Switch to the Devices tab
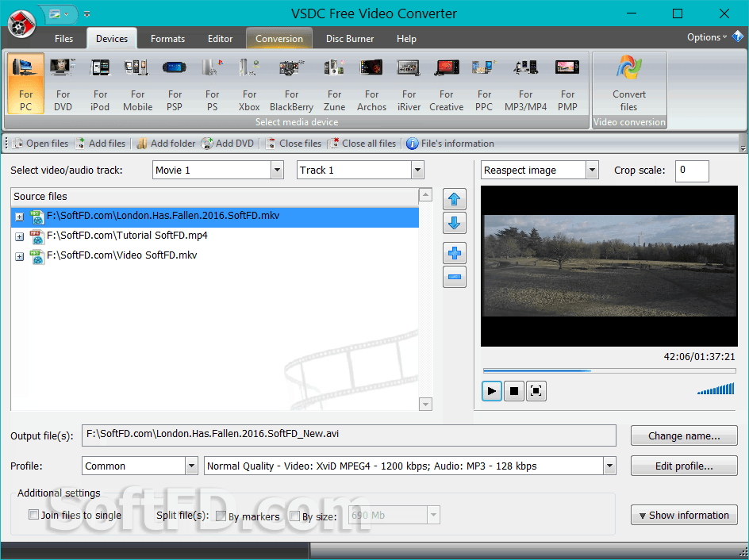Viewport: 749px width, 560px height. [x=112, y=39]
